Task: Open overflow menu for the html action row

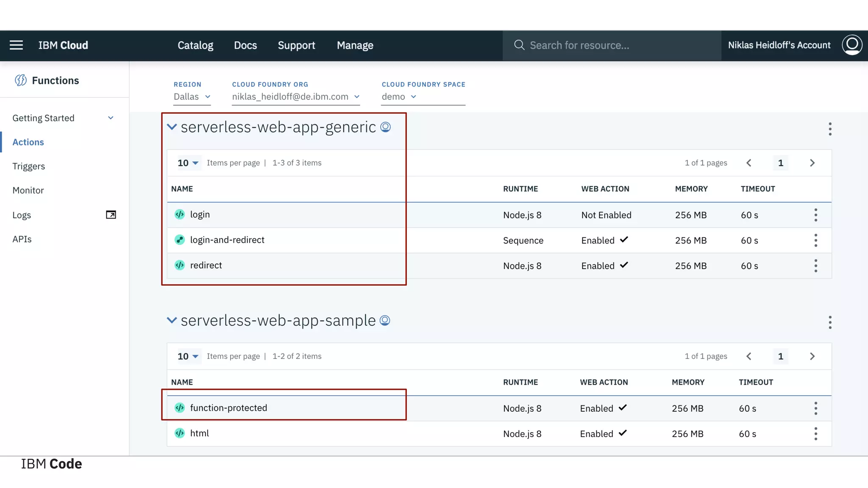Action: (815, 434)
